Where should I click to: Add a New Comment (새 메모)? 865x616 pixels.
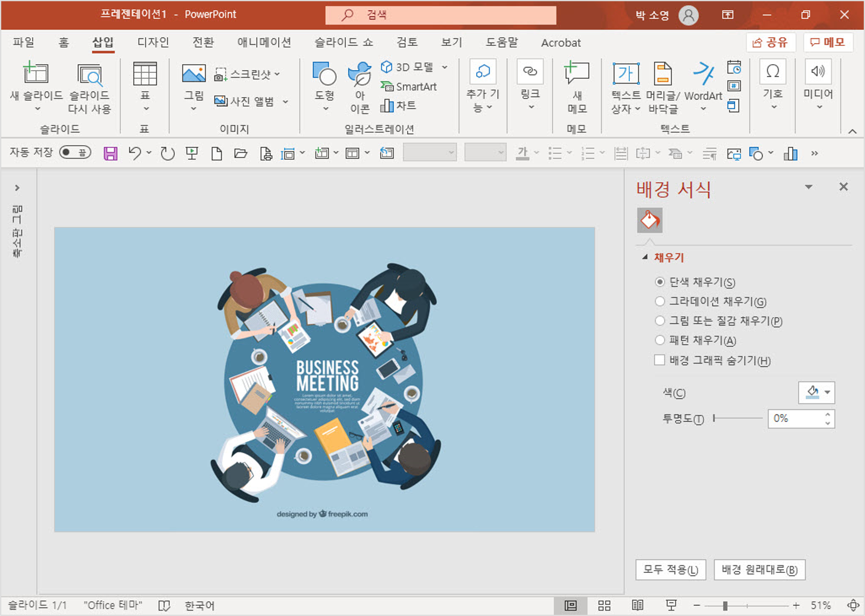pyautogui.click(x=577, y=86)
